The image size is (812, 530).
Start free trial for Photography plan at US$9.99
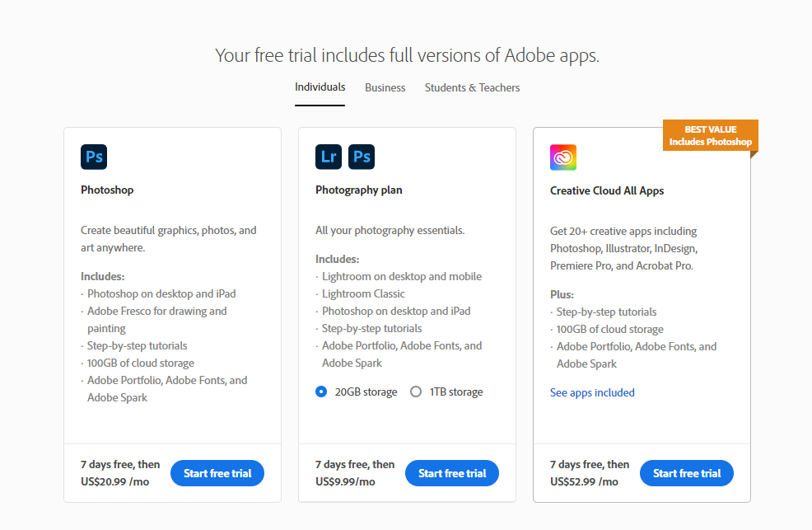tap(452, 473)
